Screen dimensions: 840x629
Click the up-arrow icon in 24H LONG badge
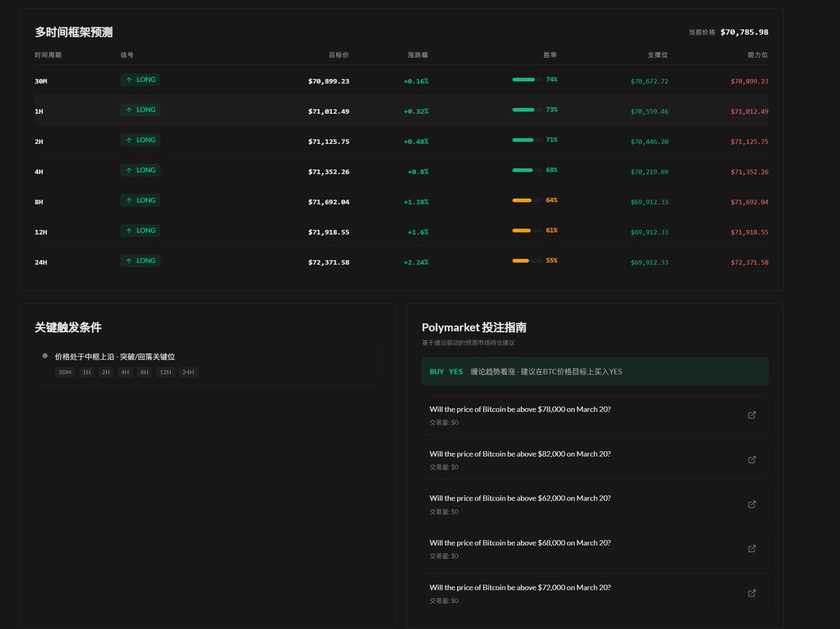click(129, 261)
